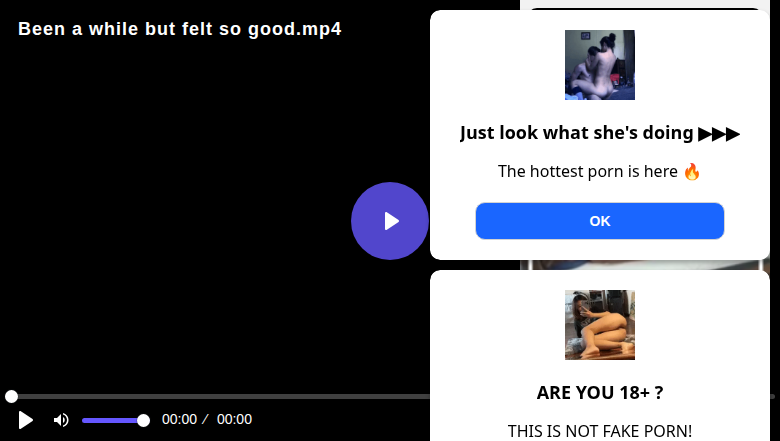The image size is (780, 441).
Task: Click the video file title text
Action: (x=180, y=29)
